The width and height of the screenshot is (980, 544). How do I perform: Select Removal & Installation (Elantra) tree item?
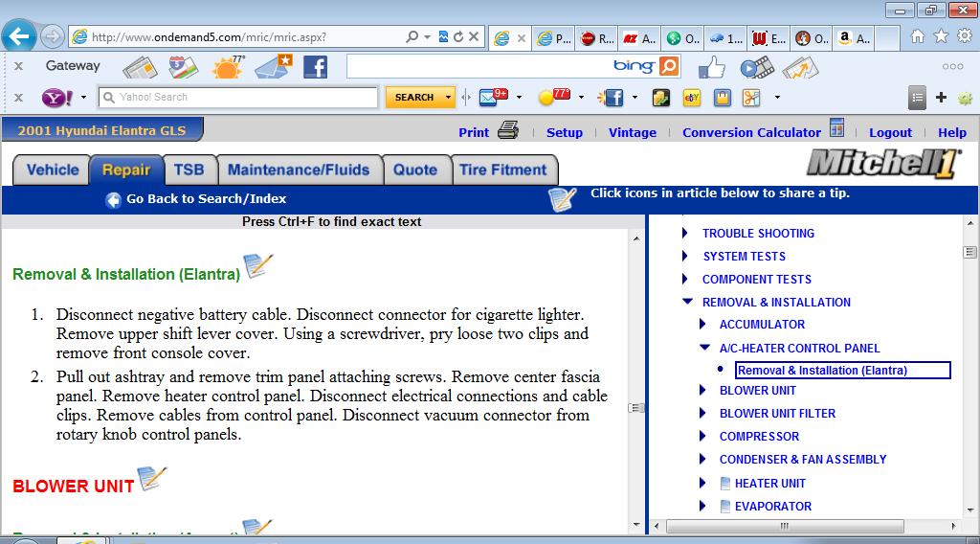click(x=842, y=371)
